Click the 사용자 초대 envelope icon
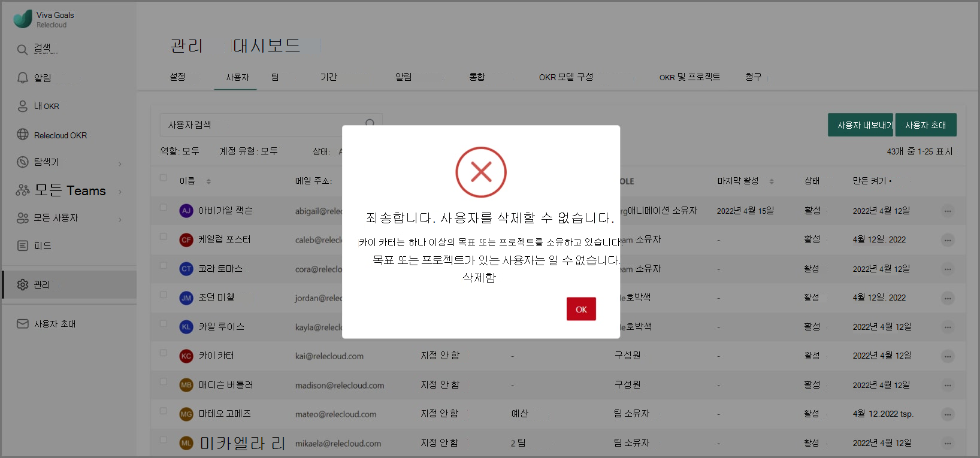 (22, 324)
